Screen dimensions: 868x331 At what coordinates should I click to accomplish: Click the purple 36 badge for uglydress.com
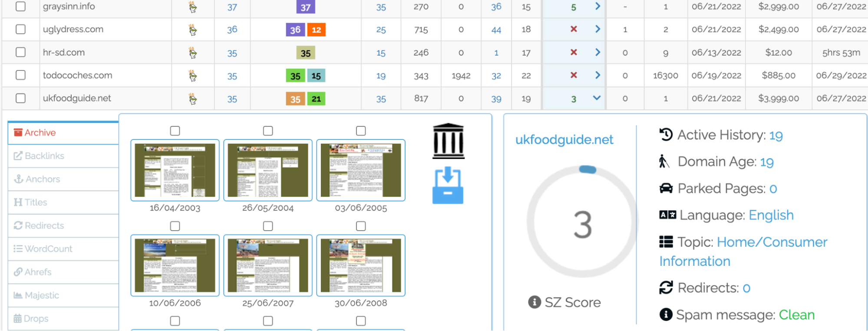click(x=295, y=30)
